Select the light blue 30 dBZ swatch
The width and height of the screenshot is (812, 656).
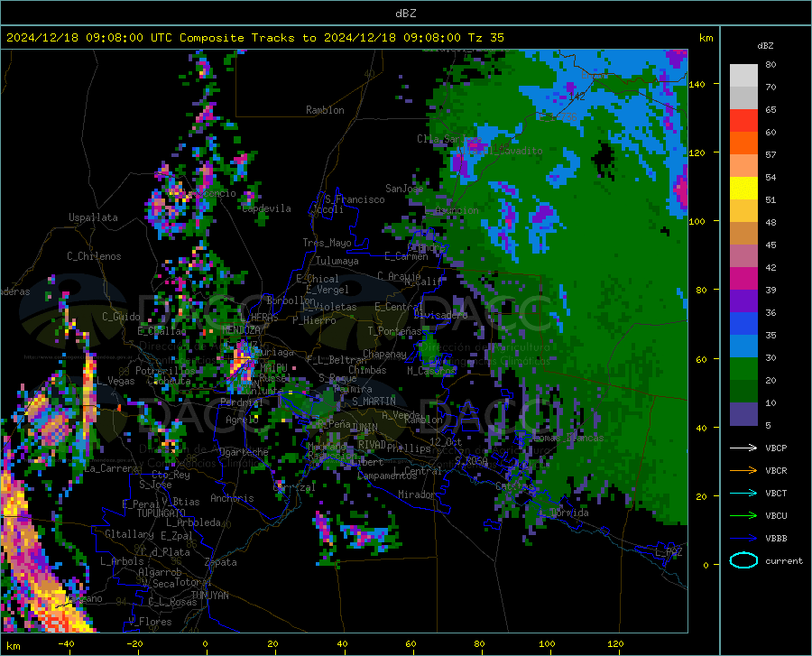[743, 346]
